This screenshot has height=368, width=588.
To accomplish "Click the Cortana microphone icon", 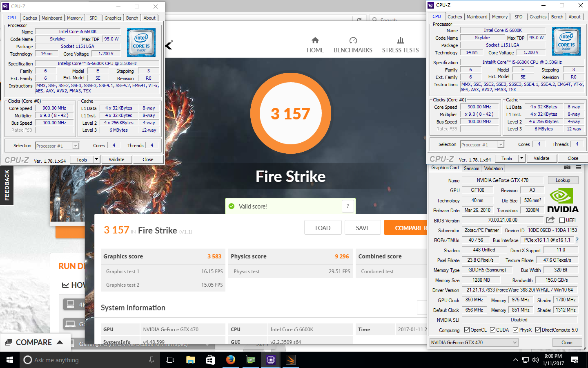I will [151, 360].
